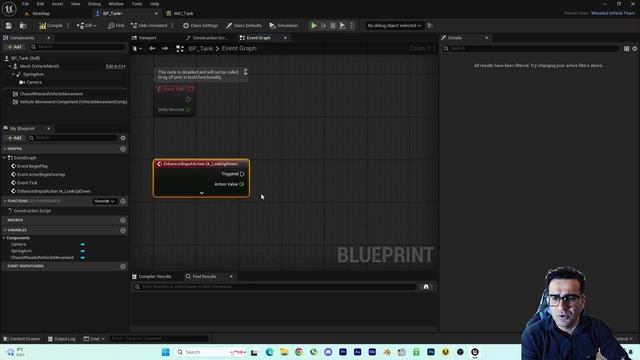Add a new function with plus icon

click(x=123, y=201)
